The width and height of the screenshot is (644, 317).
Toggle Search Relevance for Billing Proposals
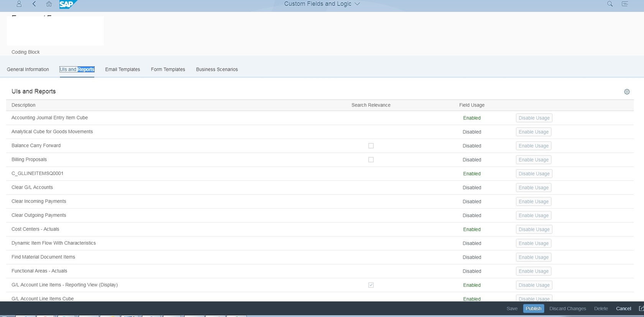tap(371, 160)
